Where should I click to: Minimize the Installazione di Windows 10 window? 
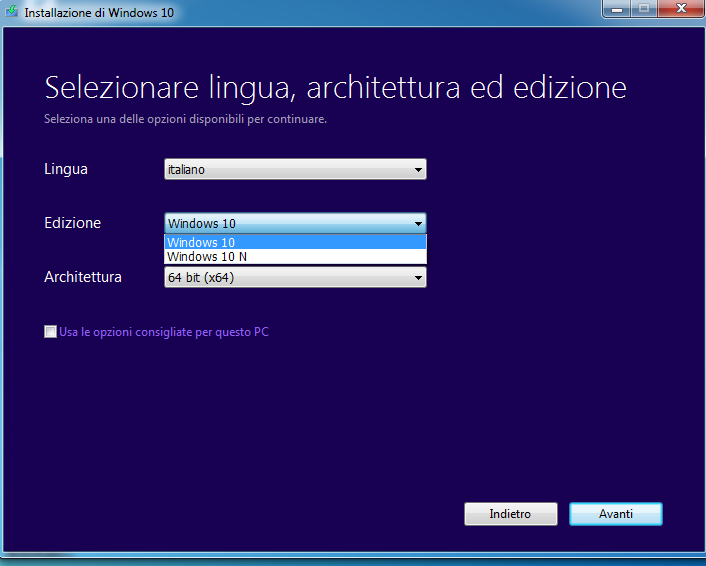[617, 9]
